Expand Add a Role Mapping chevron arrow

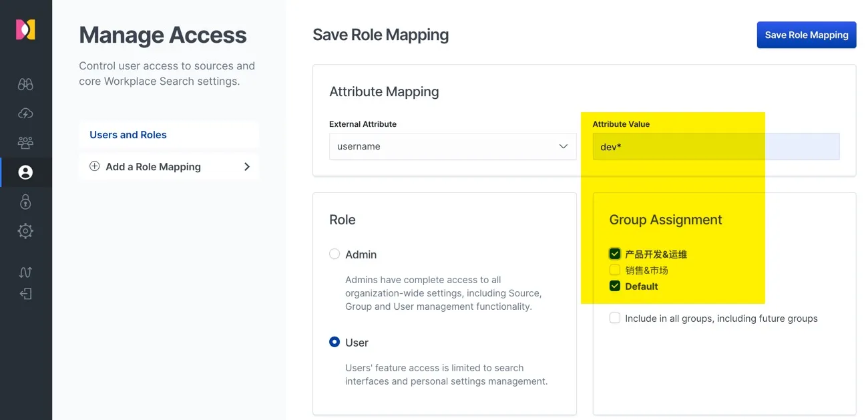point(246,167)
